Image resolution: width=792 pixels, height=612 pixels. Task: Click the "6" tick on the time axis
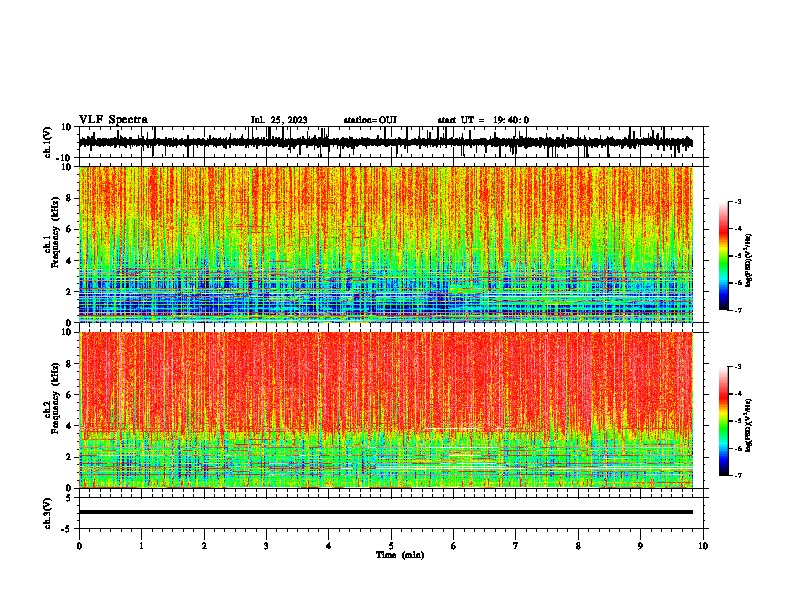[x=454, y=546]
